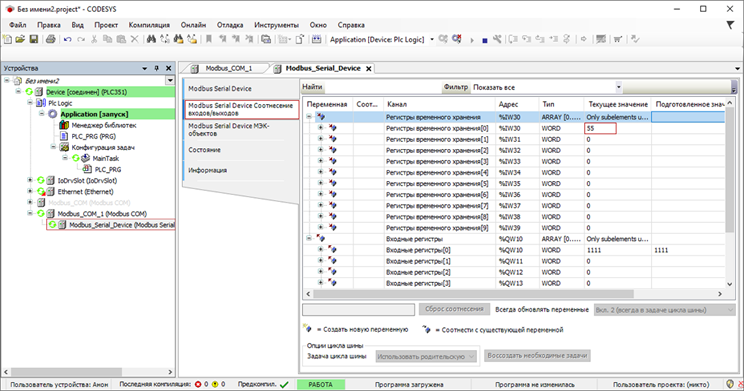Open the Инструменты menu

coord(276,25)
